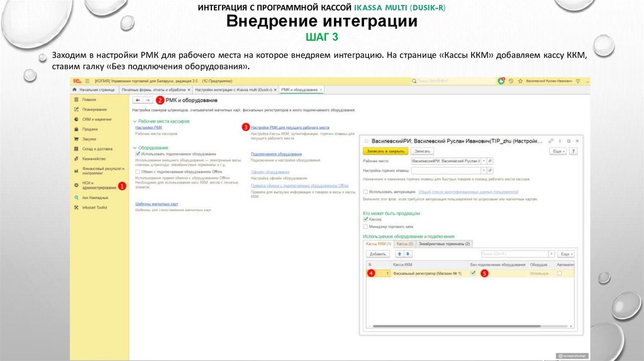The image size is (644, 361).
Task: Switch to Печатные формы, отчеты и обработки tab
Action: [156, 89]
